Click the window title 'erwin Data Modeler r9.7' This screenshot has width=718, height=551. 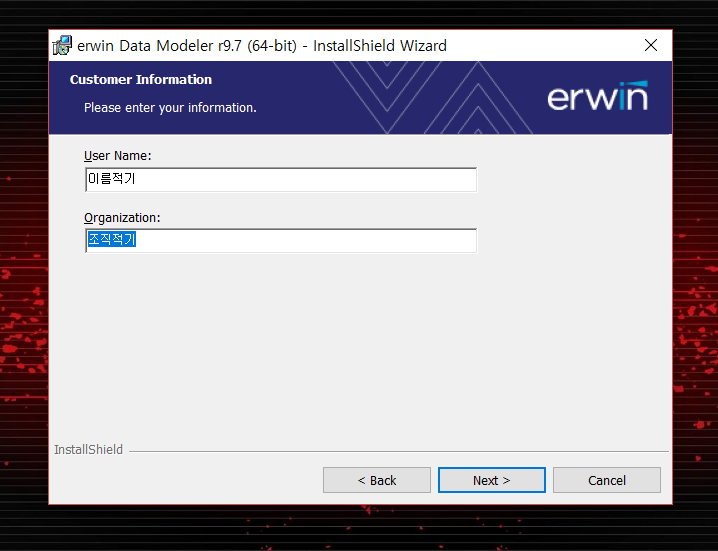[x=262, y=46]
